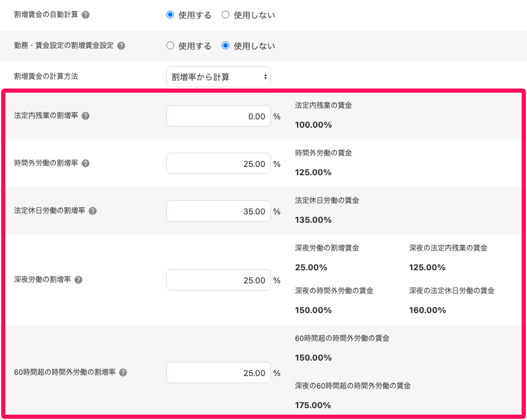The image size is (527, 420).
Task: Click the 100.00% value under 法定内残業の賃金
Action: coord(313,125)
